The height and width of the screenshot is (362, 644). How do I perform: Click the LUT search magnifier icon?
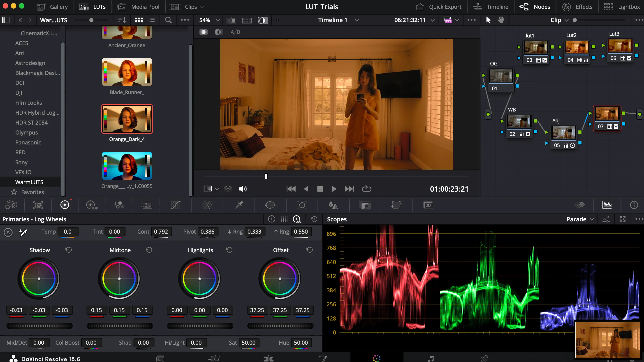tap(169, 20)
